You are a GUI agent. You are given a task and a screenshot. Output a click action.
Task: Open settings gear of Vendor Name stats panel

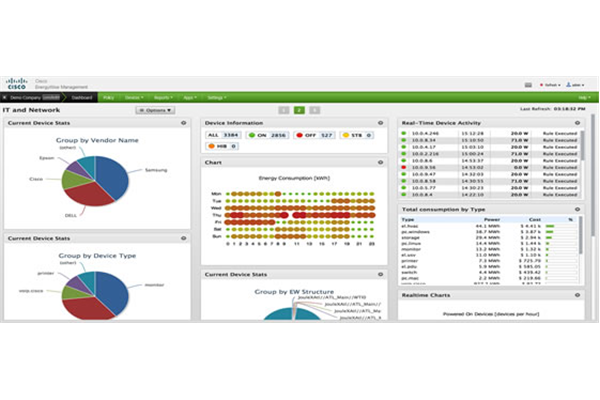[184, 123]
